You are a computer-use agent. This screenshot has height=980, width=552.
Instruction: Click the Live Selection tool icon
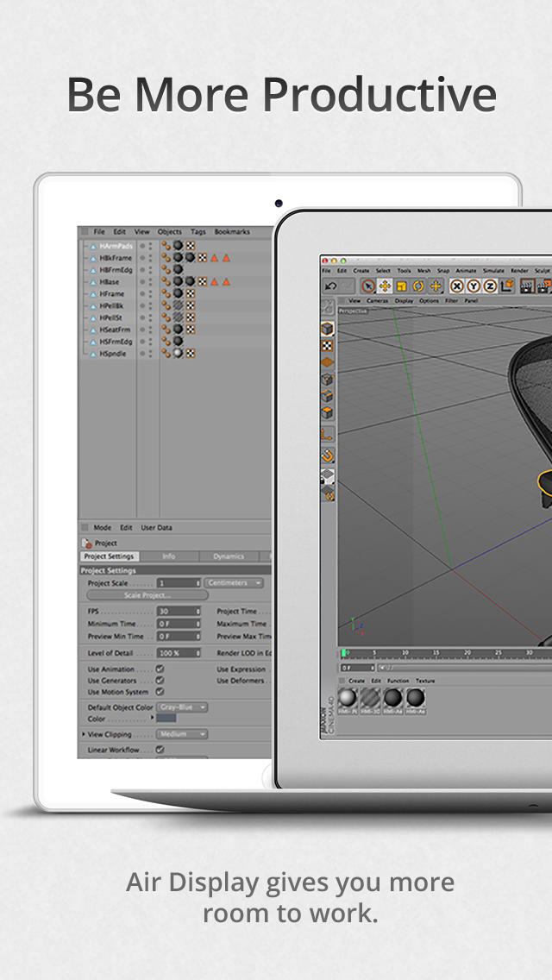click(367, 286)
